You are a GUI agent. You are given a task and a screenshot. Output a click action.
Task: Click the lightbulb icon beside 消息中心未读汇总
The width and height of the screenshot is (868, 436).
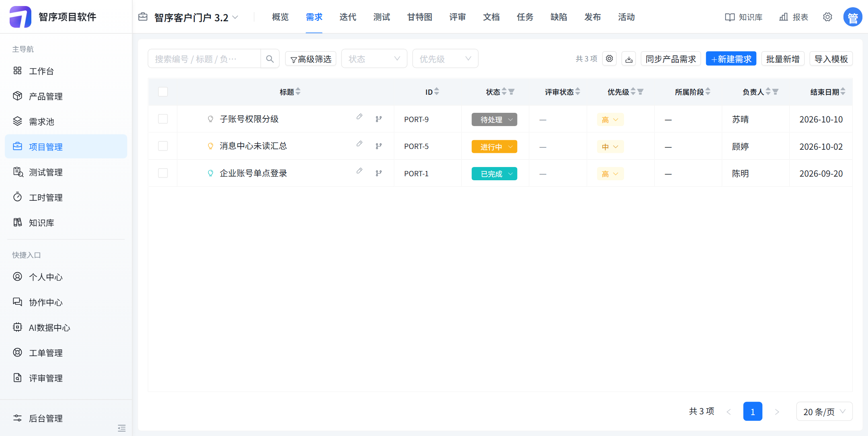tap(210, 146)
